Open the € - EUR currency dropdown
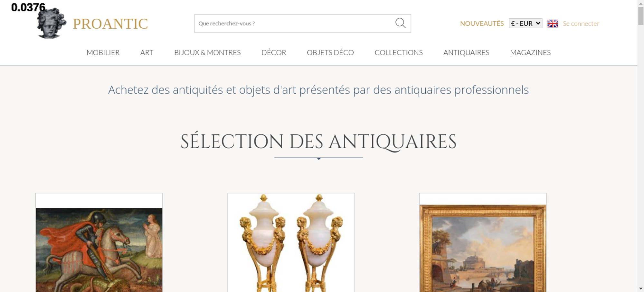644x292 pixels. point(526,23)
